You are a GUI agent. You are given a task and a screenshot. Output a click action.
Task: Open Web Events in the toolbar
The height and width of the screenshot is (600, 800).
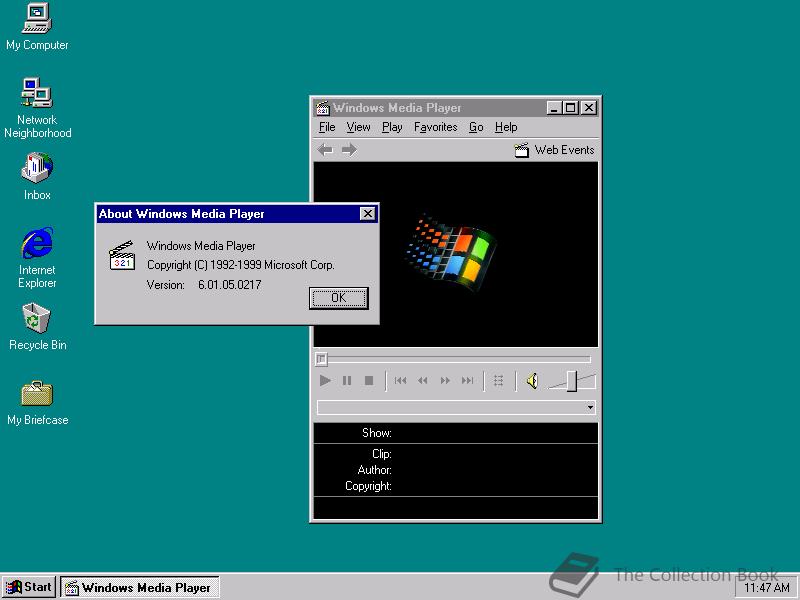554,150
